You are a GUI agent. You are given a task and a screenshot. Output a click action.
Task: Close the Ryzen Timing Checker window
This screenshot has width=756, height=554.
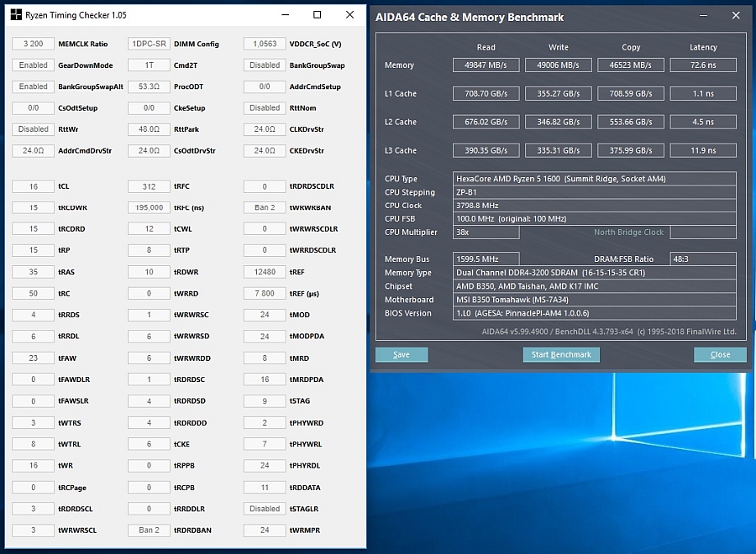(350, 15)
